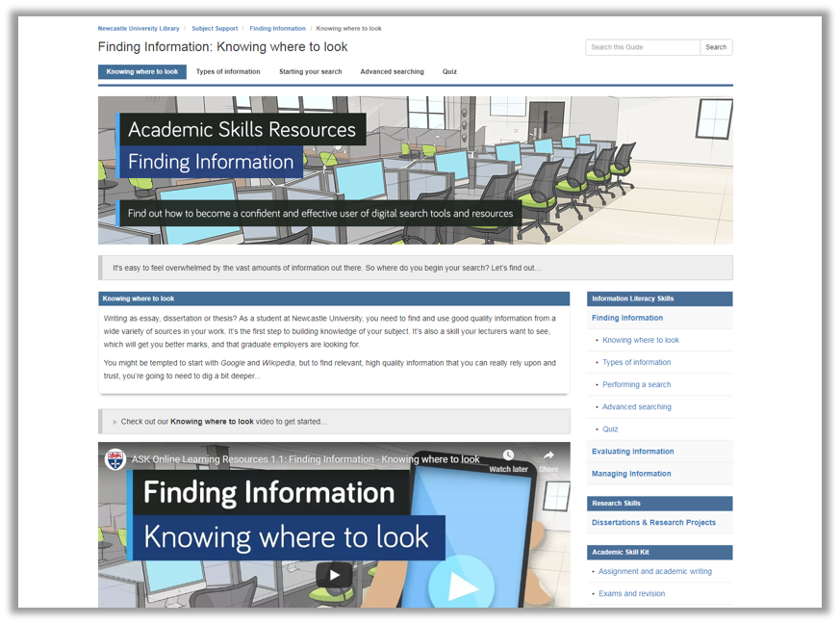Expand the Evaluating Information sidebar section
Image resolution: width=840 pixels, height=624 pixels.
click(632, 452)
